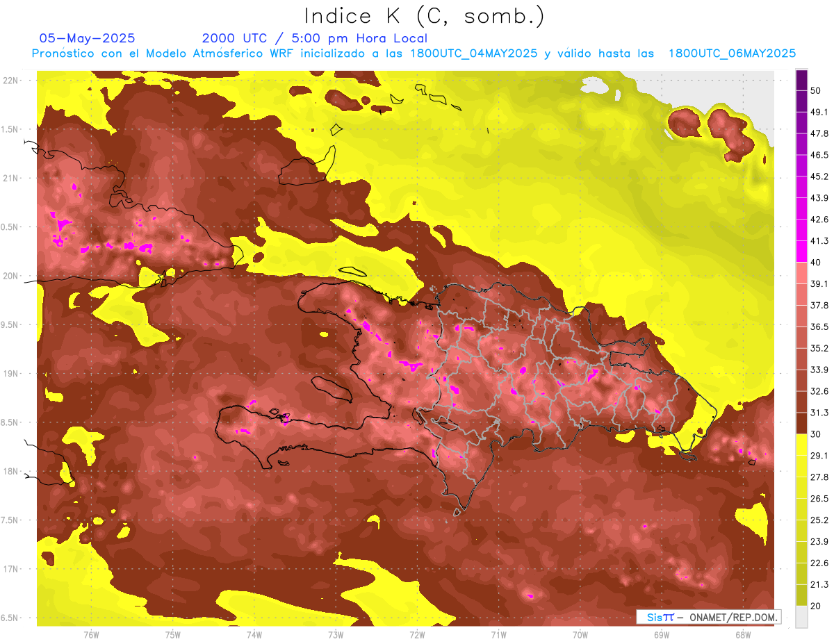Click the colorbar value '26.5'

pyautogui.click(x=819, y=499)
